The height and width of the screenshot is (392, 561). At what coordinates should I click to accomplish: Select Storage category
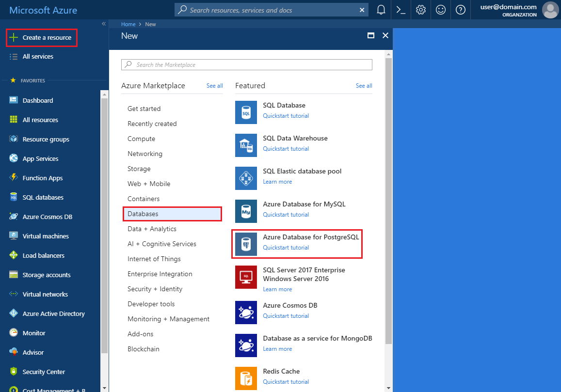[139, 169]
